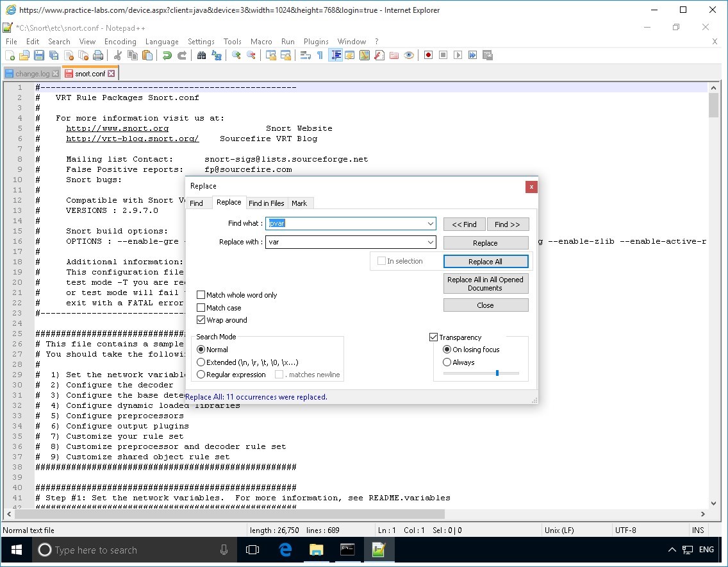728x567 pixels.
Task: Click the Print toolbar icon
Action: (98, 56)
